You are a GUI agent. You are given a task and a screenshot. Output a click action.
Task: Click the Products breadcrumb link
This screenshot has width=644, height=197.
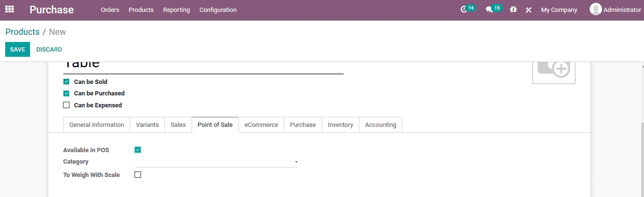22,32
